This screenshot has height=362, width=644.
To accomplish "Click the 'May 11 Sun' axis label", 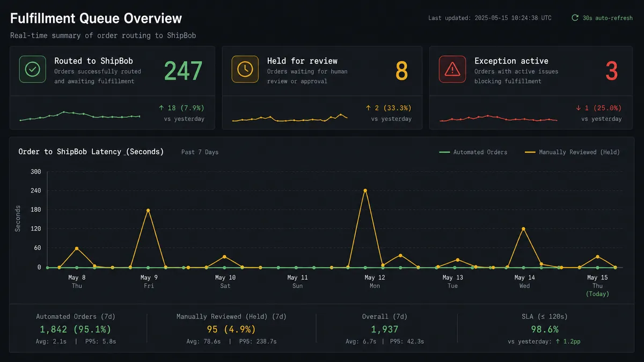I will click(297, 282).
